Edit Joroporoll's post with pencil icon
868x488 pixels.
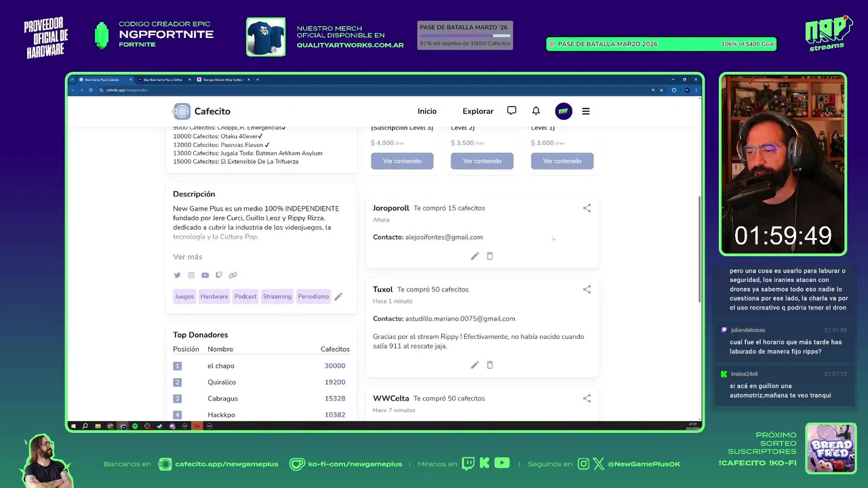pyautogui.click(x=475, y=256)
